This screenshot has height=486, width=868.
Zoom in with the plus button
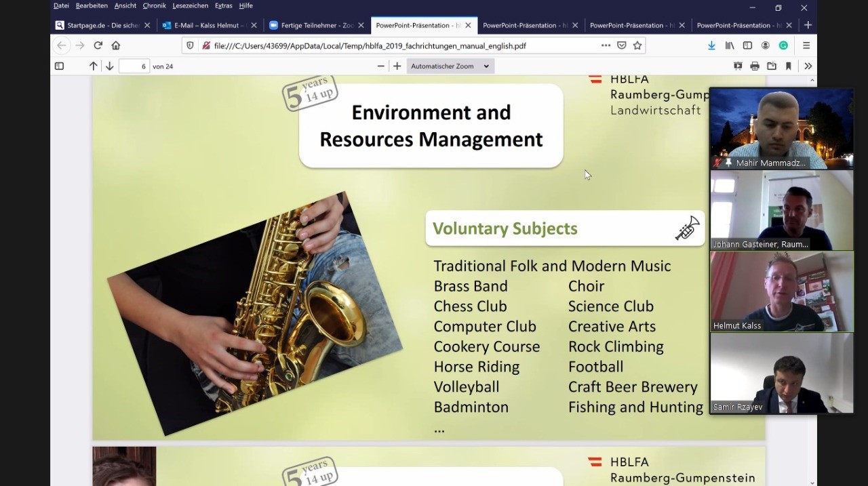tap(397, 66)
